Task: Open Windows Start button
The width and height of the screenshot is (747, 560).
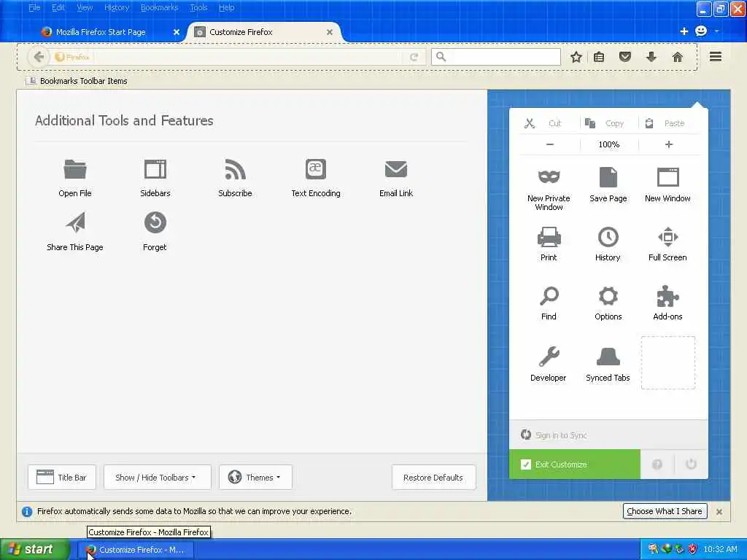Action: [35, 549]
